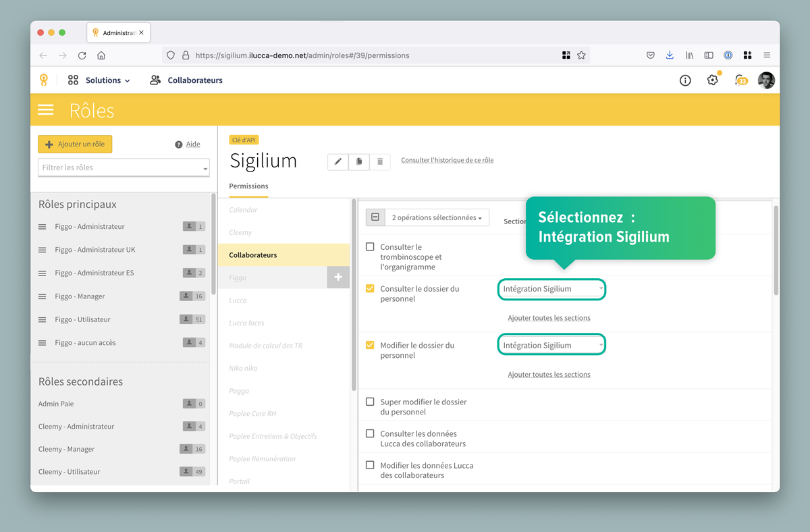Check Super modifier le dossier du personnel
This screenshot has width=810, height=532.
[x=370, y=402]
